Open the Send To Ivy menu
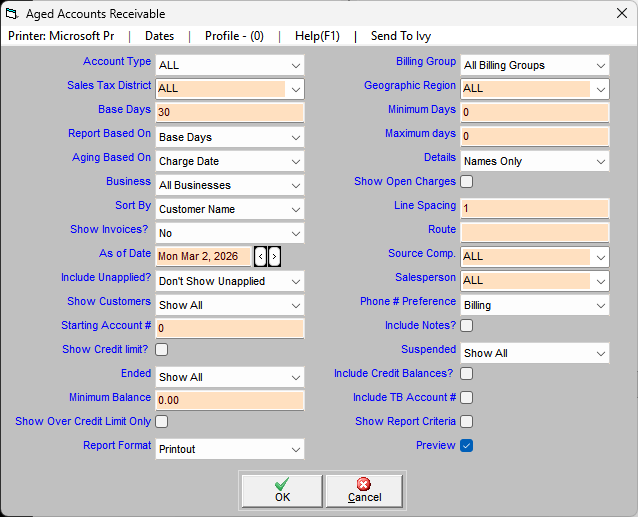 coord(404,36)
